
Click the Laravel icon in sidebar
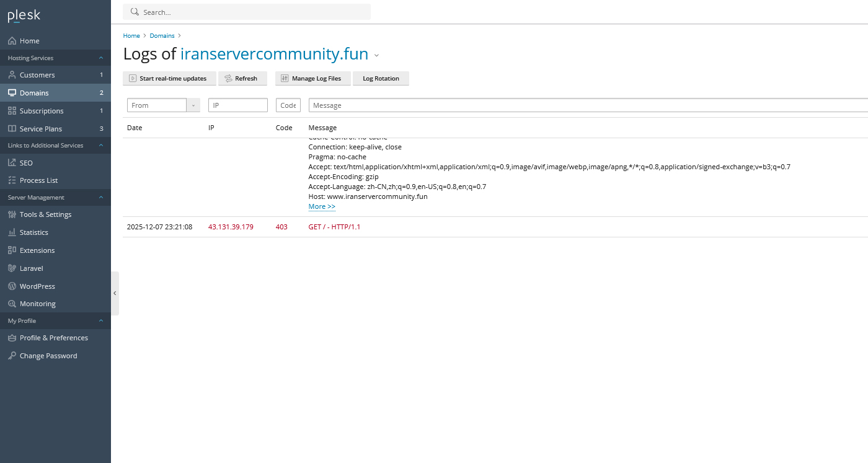(12, 268)
